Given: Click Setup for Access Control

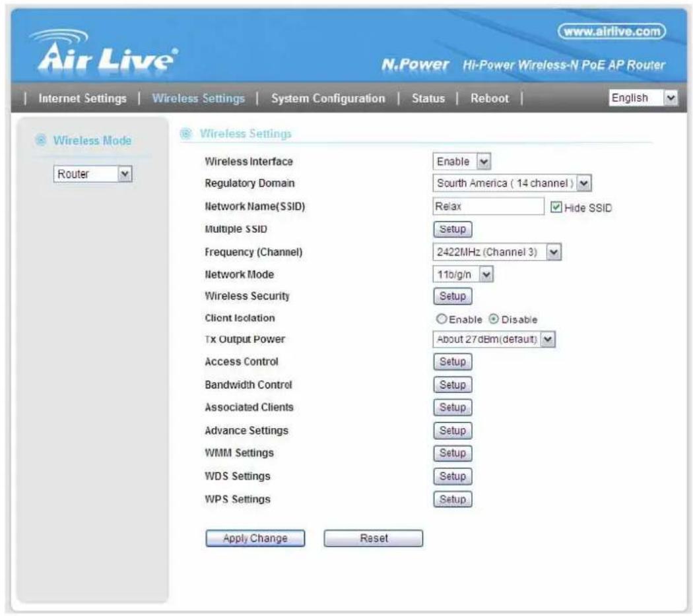Looking at the screenshot, I should click(x=453, y=361).
